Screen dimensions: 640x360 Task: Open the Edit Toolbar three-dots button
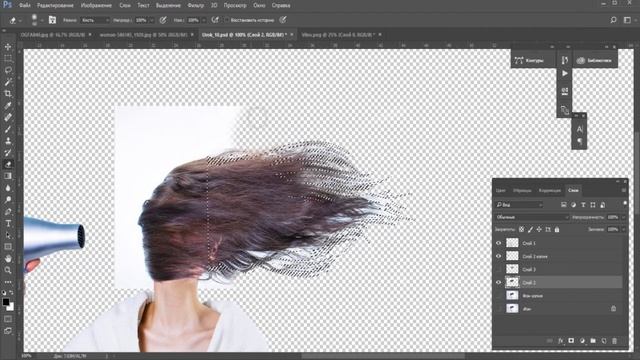pos(8,282)
